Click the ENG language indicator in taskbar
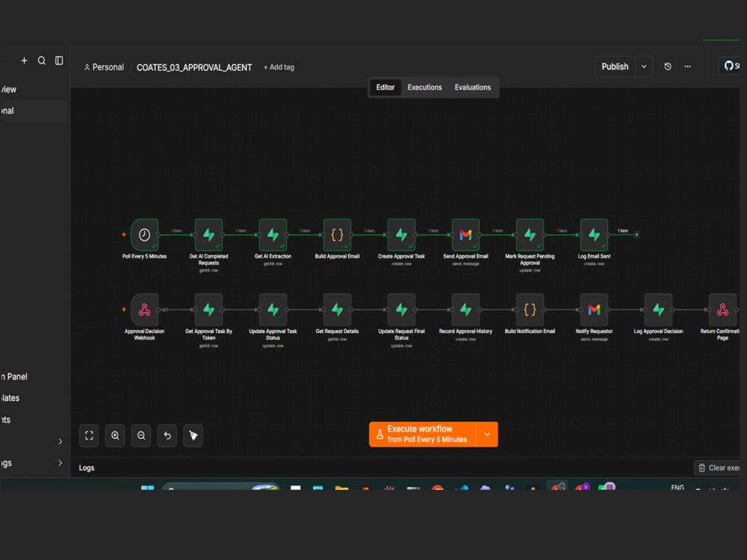Screen dimensions: 747x560 coord(678,487)
